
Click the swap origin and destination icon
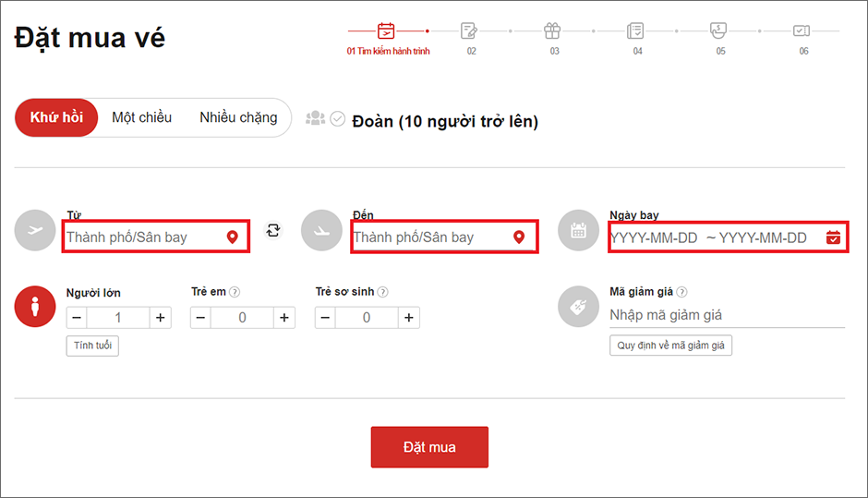(x=273, y=230)
